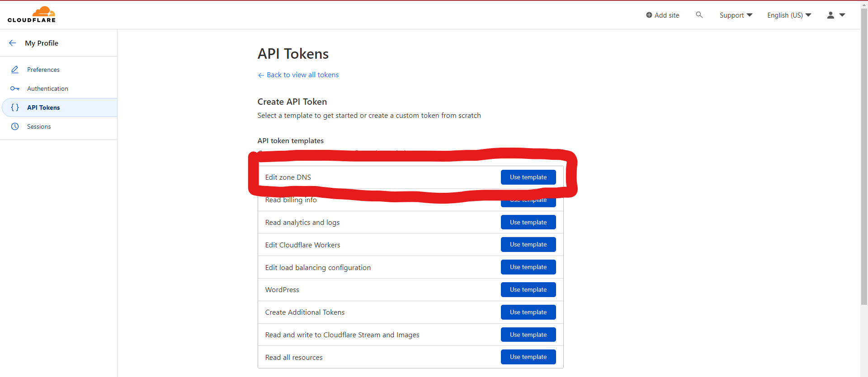Follow the Back to view all tokens link
The height and width of the screenshot is (377, 868).
coord(302,75)
